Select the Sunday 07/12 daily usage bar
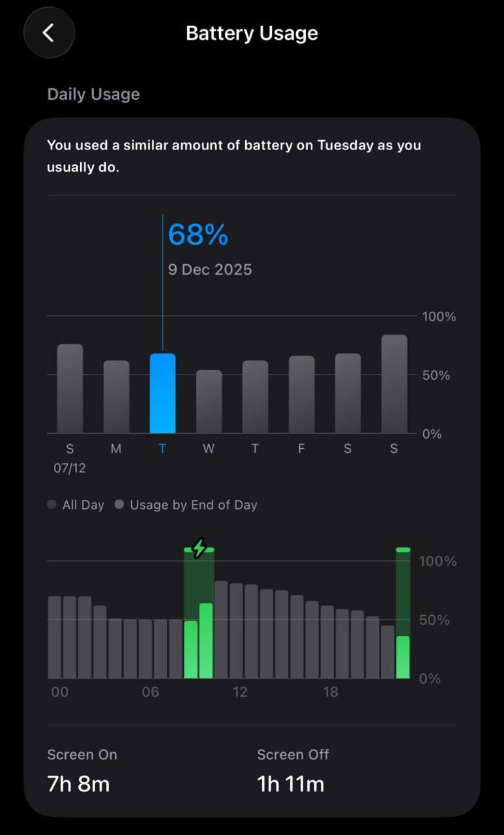Image resolution: width=504 pixels, height=835 pixels. (70, 389)
